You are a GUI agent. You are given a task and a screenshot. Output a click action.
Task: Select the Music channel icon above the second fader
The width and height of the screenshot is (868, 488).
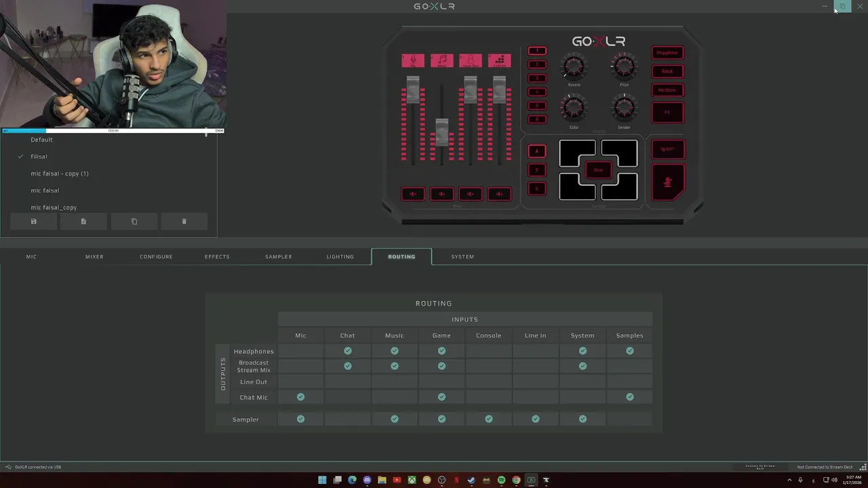pyautogui.click(x=441, y=61)
